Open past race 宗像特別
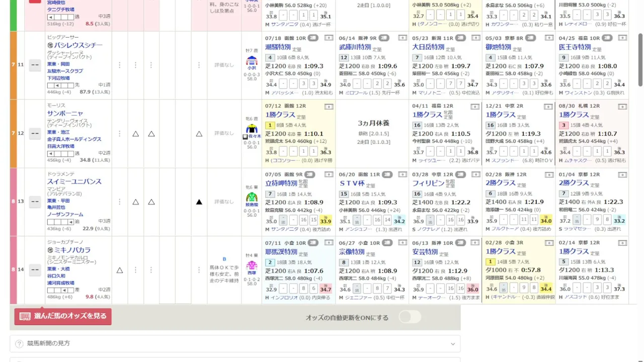644x362 pixels. pyautogui.click(x=352, y=252)
